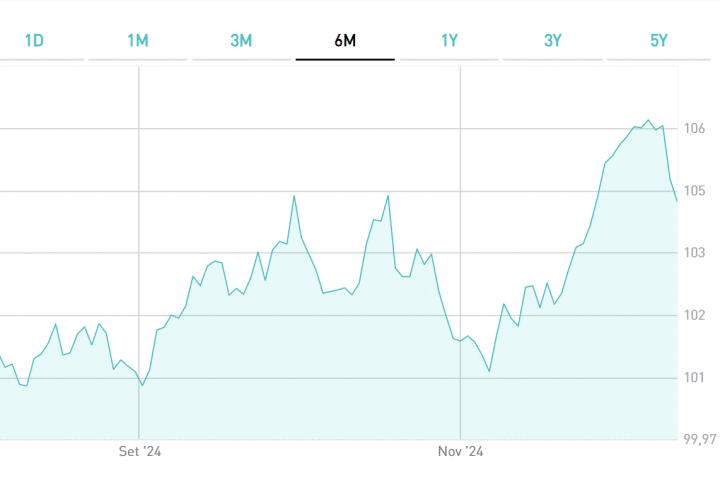Click the line's last point at right edge

click(x=677, y=201)
